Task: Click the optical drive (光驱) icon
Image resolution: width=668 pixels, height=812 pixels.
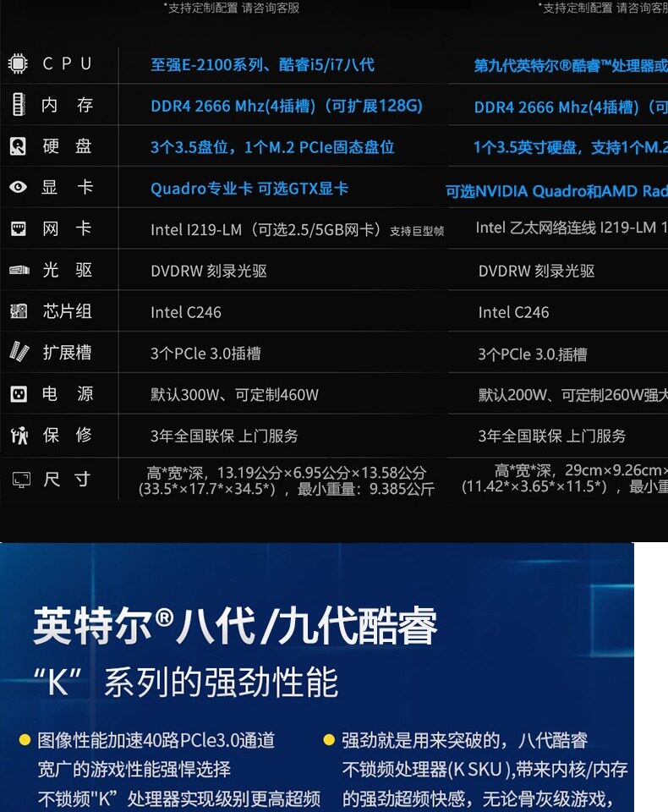Action: tap(19, 269)
